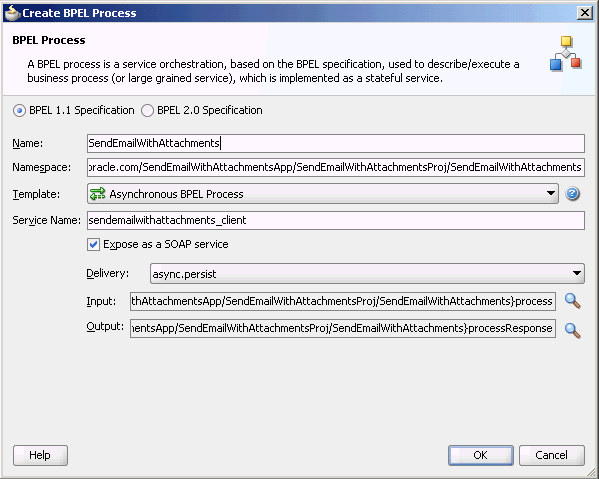
Task: Focus the Name text field
Action: [x=336, y=143]
